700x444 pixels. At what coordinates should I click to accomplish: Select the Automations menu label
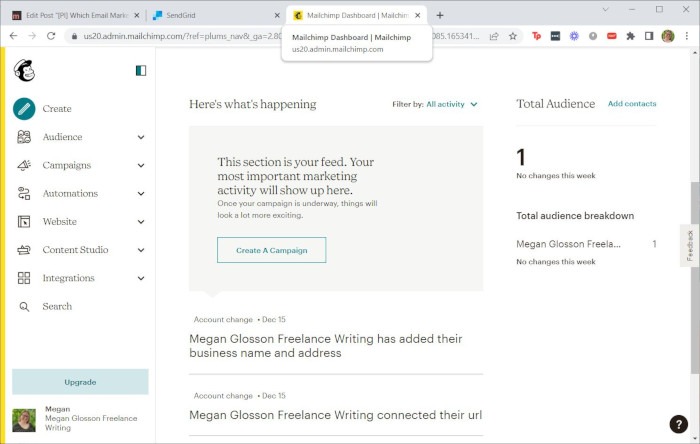(70, 193)
